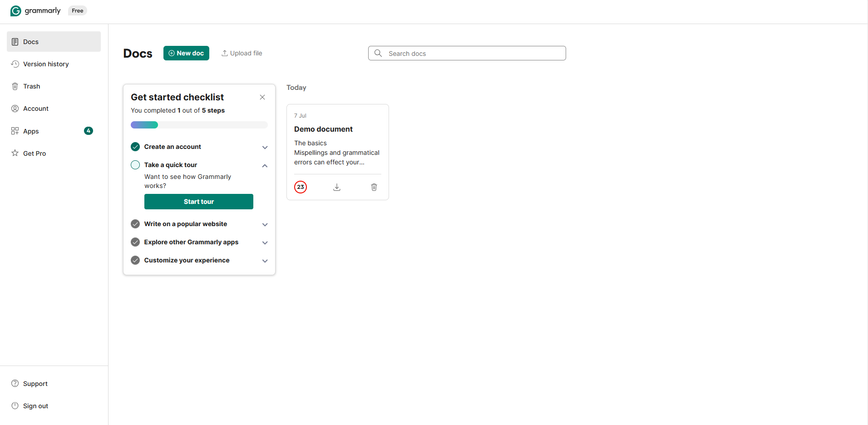Collapse the Take a quick tour step
Image resolution: width=868 pixels, height=425 pixels.
click(x=265, y=166)
